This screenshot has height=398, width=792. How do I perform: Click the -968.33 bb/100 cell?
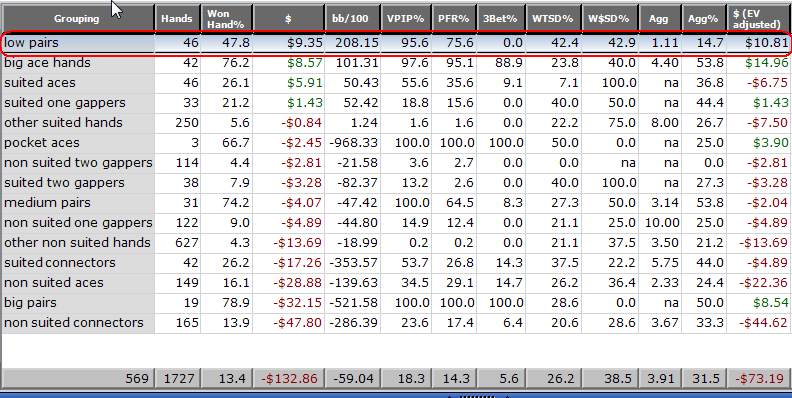354,143
